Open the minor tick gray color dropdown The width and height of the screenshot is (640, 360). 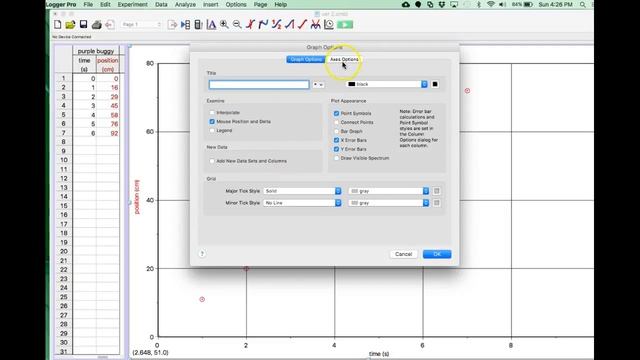pos(389,203)
